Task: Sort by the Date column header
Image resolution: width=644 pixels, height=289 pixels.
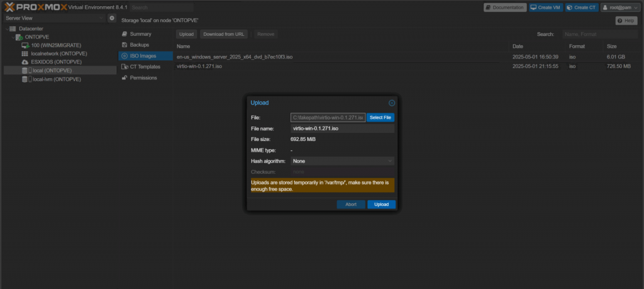Action: point(537,47)
